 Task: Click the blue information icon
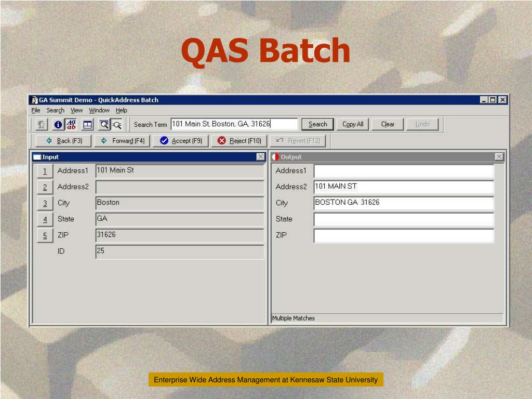[58, 125]
